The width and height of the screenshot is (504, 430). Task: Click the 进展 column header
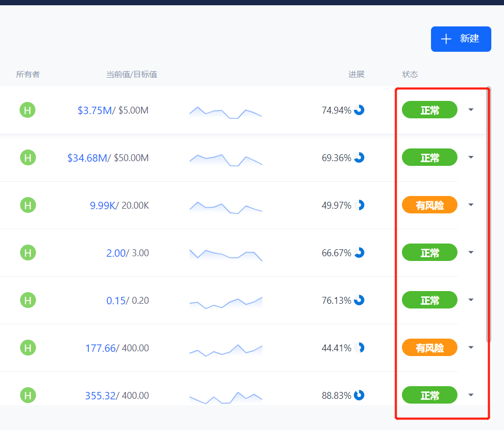[356, 74]
